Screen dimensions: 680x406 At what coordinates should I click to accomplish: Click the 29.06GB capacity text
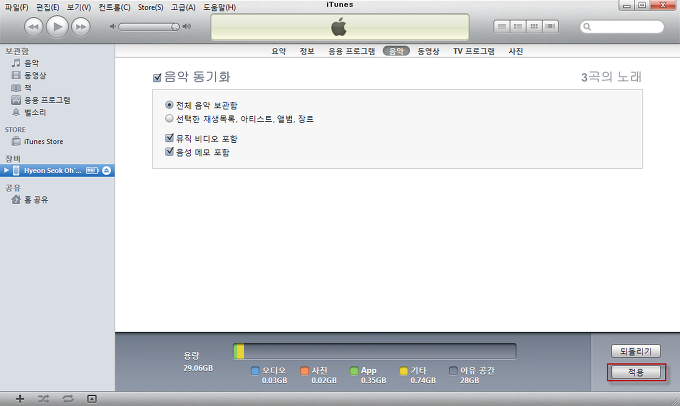click(x=198, y=368)
